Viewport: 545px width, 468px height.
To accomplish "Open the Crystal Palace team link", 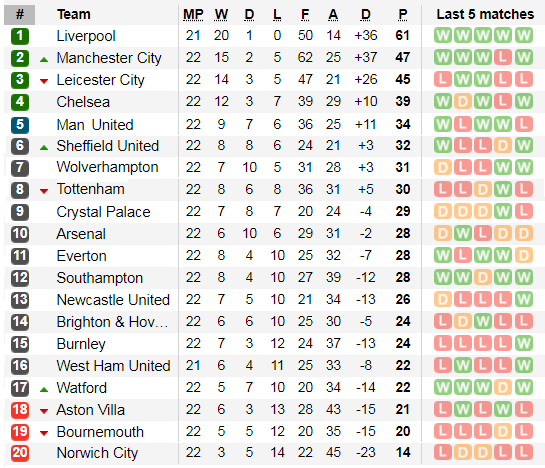I will [x=104, y=212].
